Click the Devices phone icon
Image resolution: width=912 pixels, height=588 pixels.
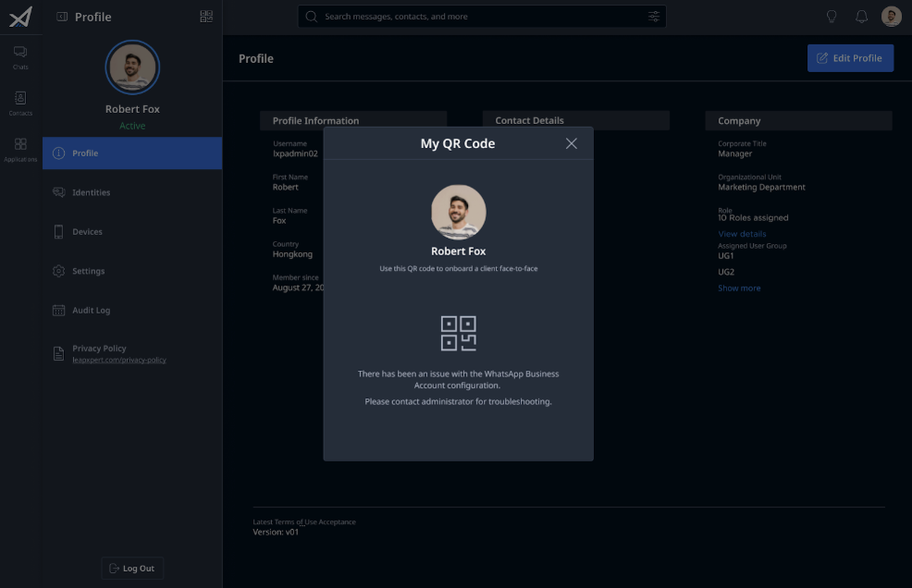59,231
